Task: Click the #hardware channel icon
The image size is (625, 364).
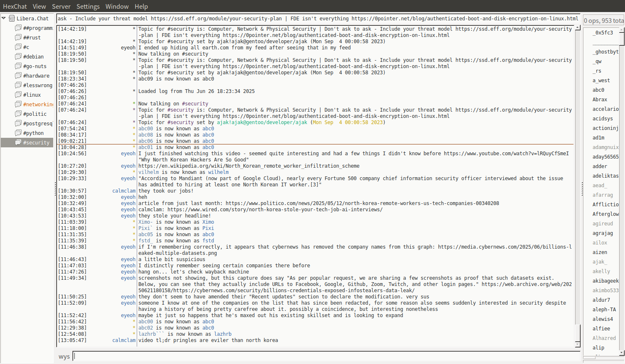Action: (x=18, y=76)
